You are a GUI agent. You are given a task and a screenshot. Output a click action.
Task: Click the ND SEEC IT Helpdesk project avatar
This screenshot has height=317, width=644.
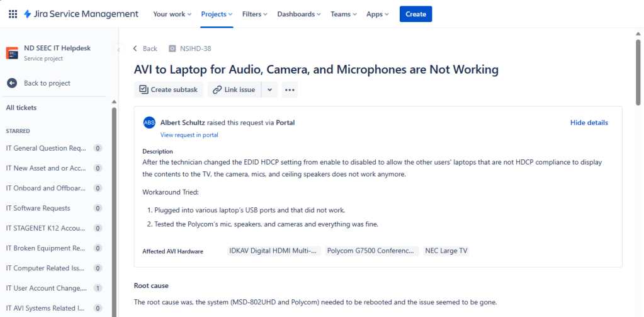click(12, 53)
